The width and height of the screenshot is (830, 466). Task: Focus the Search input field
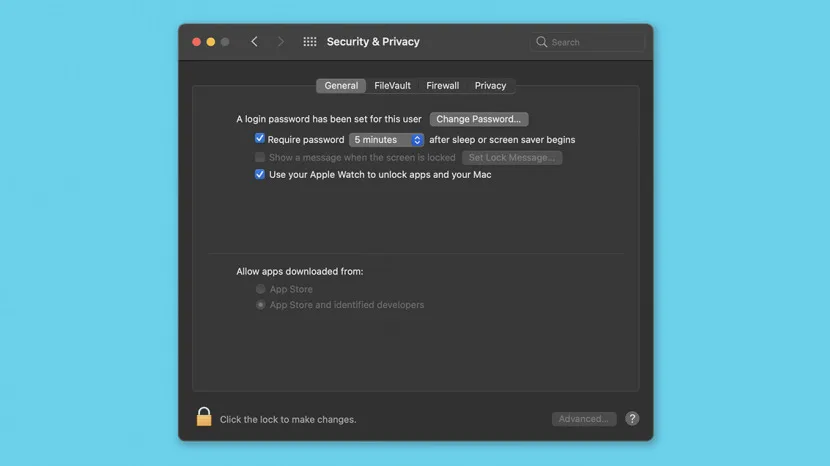pos(588,42)
